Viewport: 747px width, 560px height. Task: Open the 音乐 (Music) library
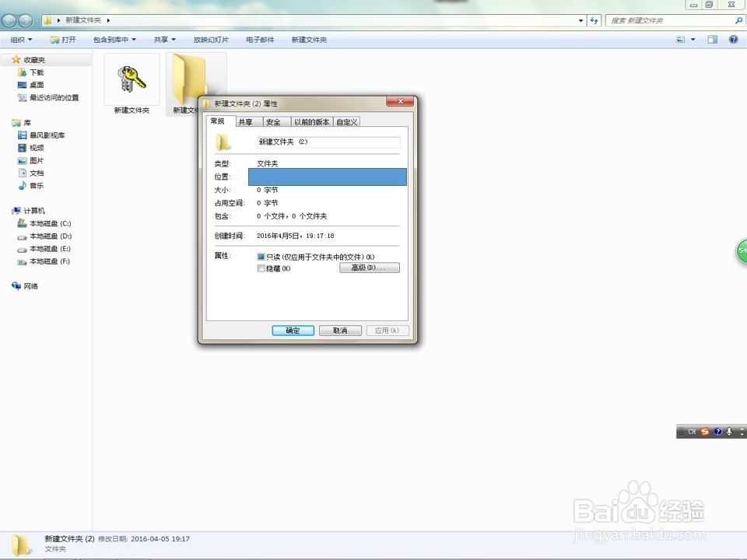pos(34,185)
